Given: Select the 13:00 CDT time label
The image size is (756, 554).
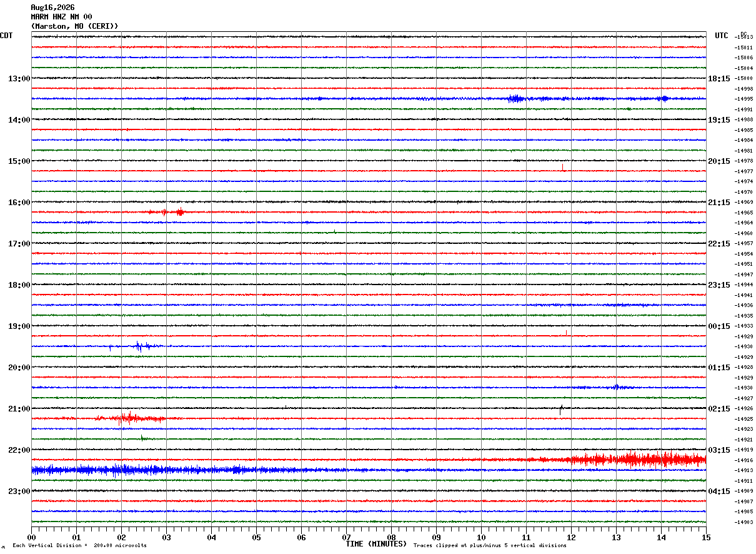Looking at the screenshot, I should [19, 79].
